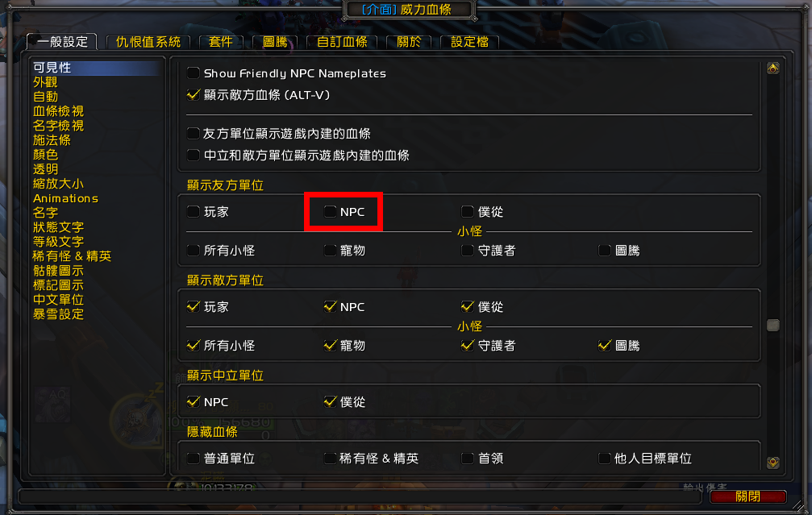Open 稀有怪 & 精英 sidebar section

(72, 256)
